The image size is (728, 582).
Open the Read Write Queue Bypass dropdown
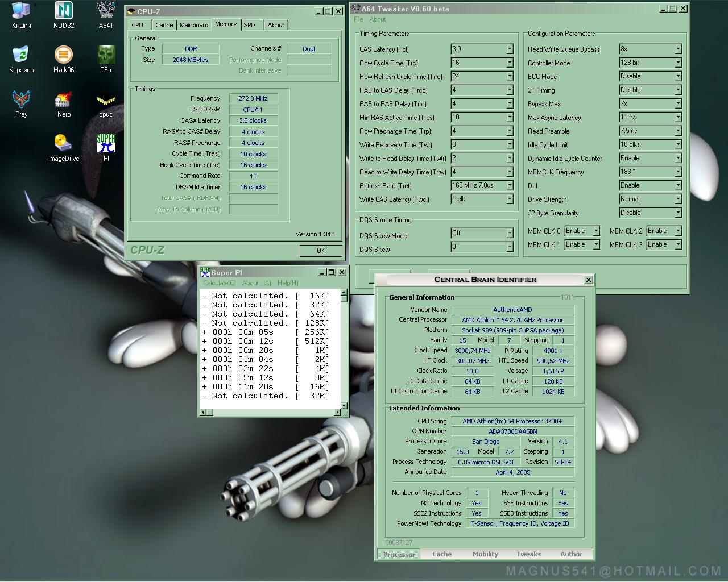click(678, 49)
